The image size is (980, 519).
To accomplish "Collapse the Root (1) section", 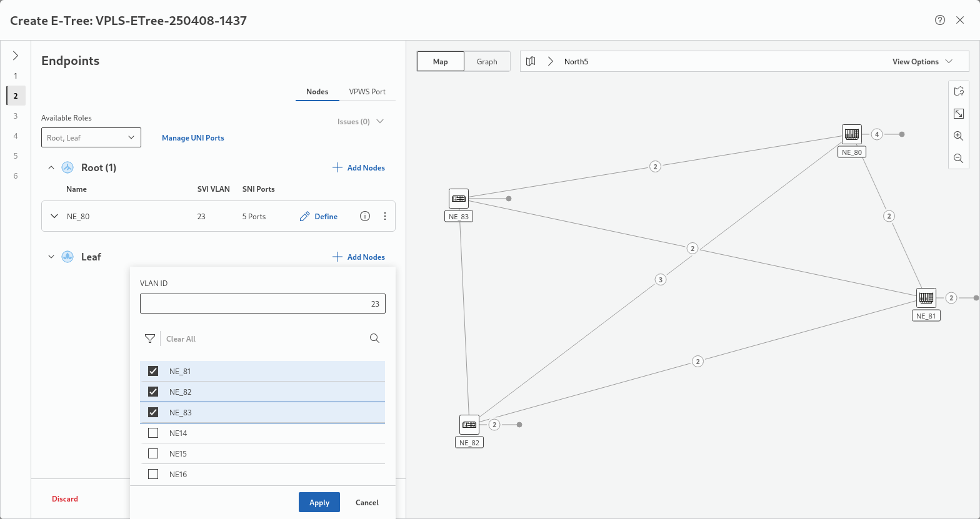I will click(x=51, y=167).
